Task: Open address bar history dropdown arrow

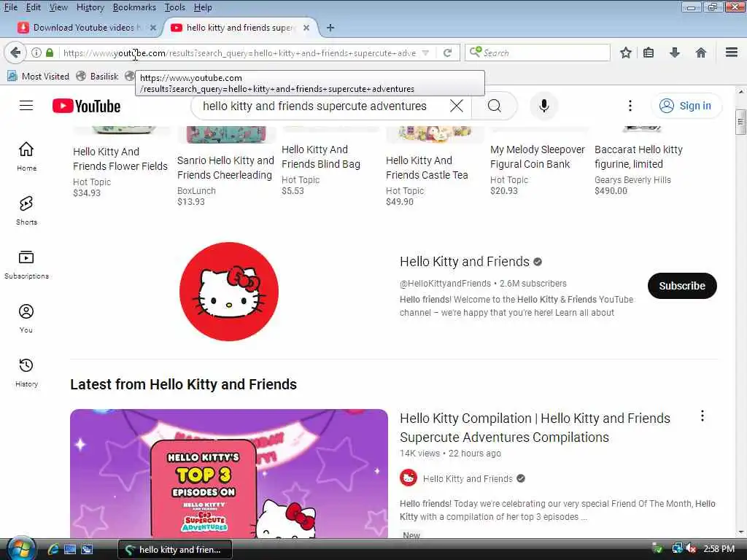Action: pos(425,52)
